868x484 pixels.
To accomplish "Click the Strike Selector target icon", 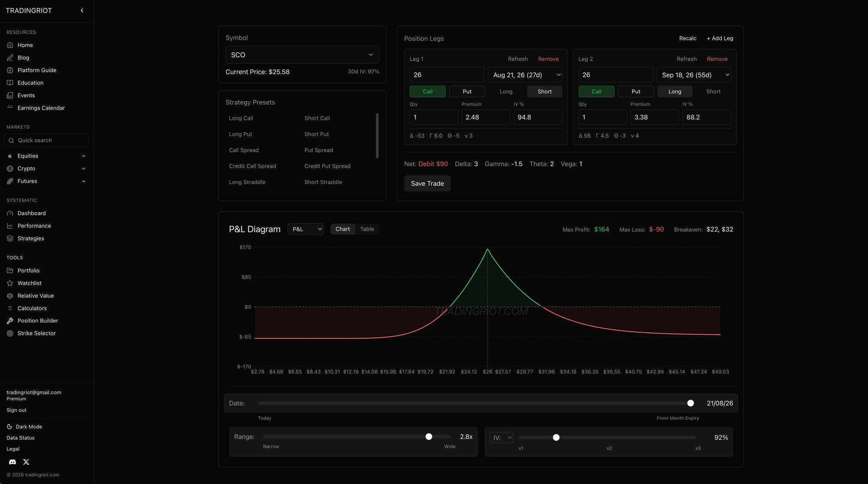I will (10, 334).
